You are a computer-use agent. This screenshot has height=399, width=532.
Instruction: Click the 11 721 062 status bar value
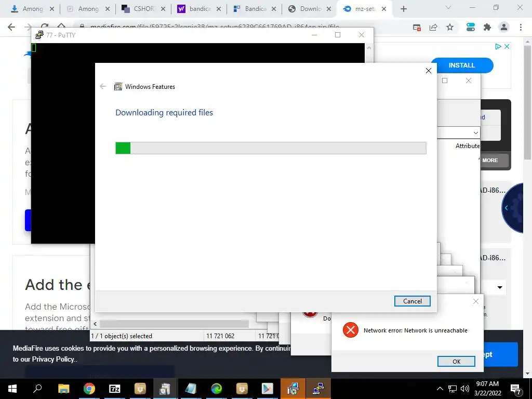point(220,336)
